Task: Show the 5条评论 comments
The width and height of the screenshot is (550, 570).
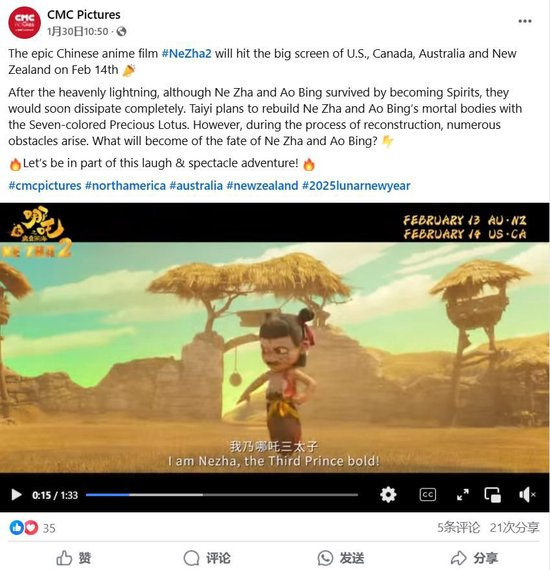Action: 458,527
